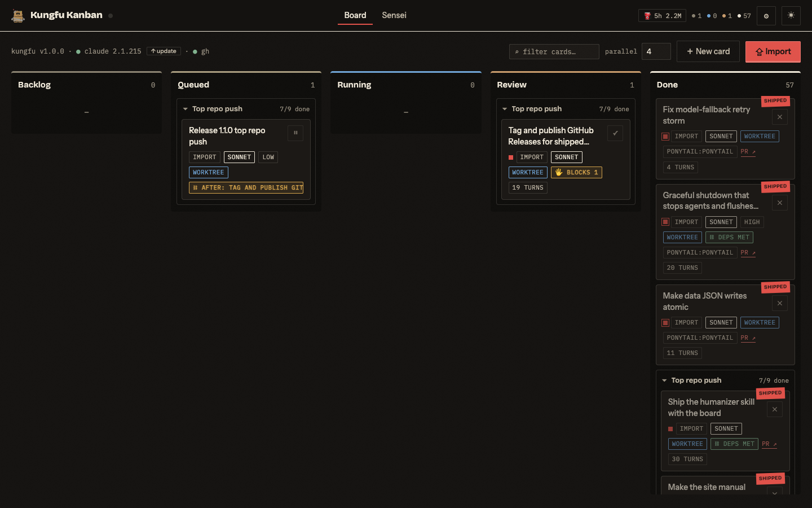Click the red Import button
The width and height of the screenshot is (812, 508).
[x=773, y=51]
